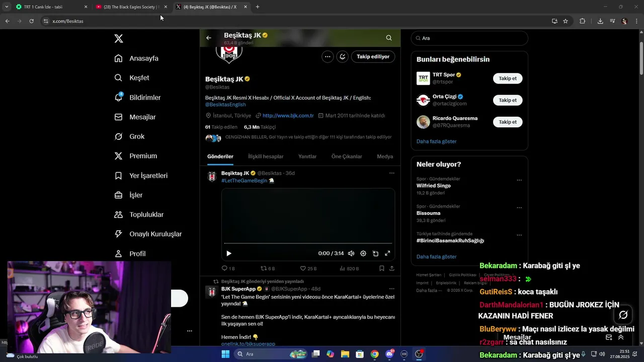
Task: Open the #LetTheGameBegin hashtag
Action: pyautogui.click(x=244, y=180)
